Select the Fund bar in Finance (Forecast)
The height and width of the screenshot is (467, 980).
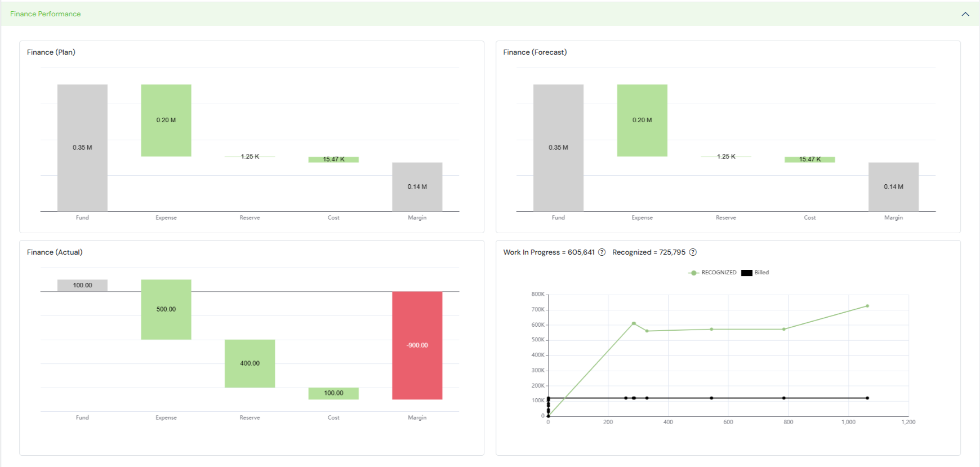[x=558, y=148]
